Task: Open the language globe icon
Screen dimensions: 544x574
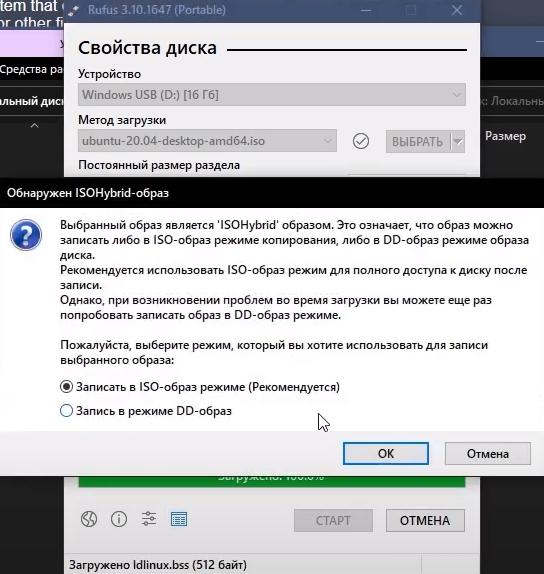Action: [89, 519]
